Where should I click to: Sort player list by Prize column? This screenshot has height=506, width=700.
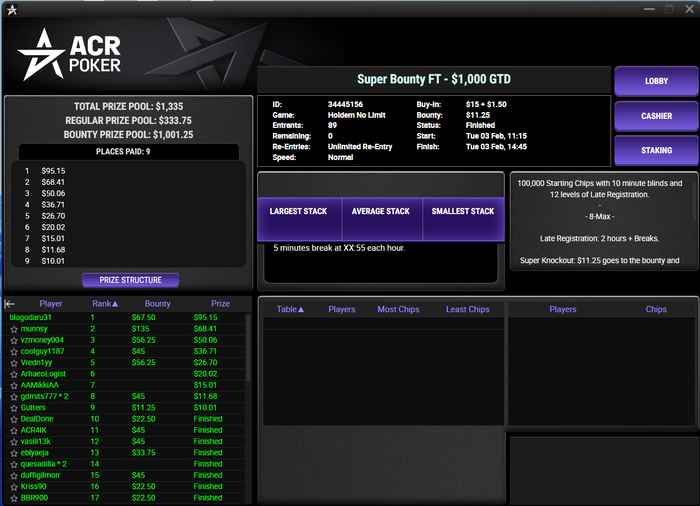coord(220,304)
